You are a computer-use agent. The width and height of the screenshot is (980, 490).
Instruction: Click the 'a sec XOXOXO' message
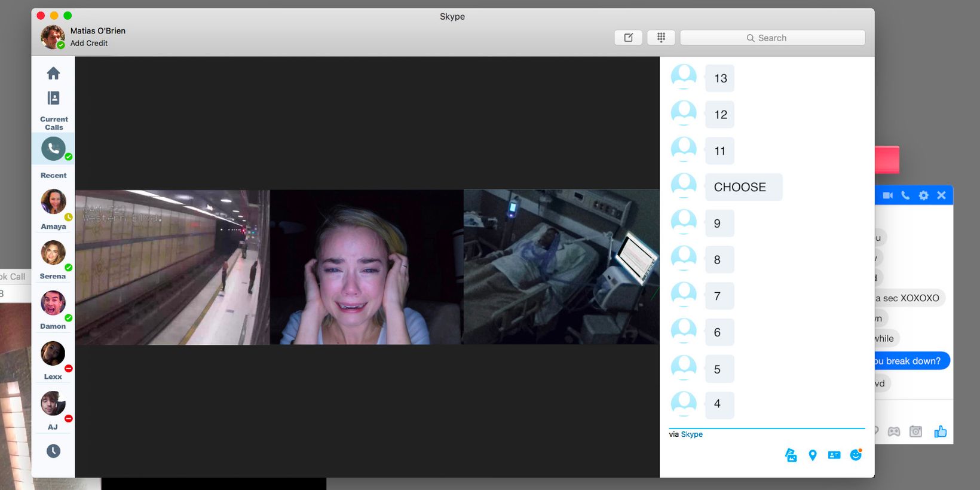(909, 298)
